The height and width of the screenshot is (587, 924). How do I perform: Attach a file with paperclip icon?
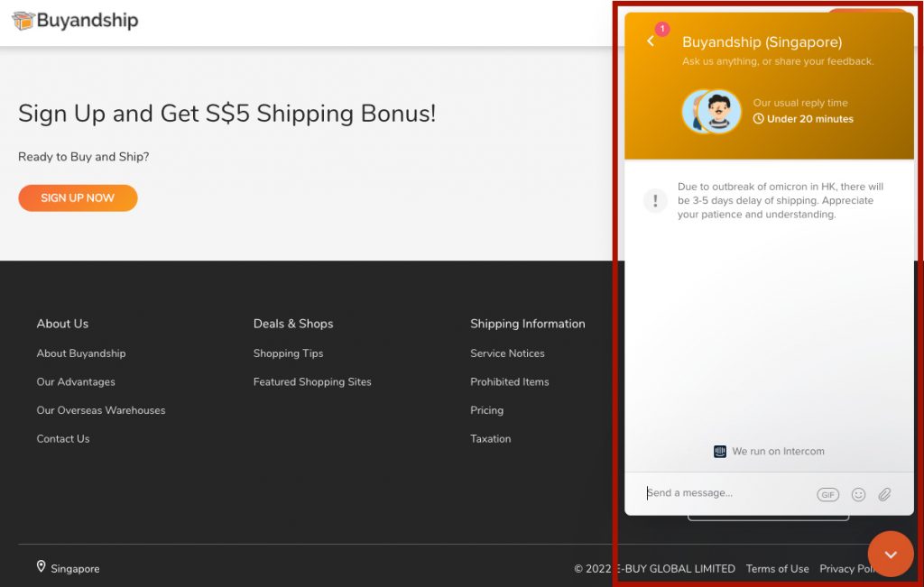click(x=884, y=494)
